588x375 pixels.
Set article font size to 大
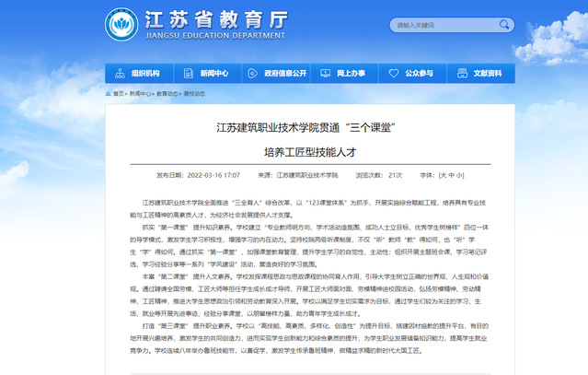[x=443, y=174]
